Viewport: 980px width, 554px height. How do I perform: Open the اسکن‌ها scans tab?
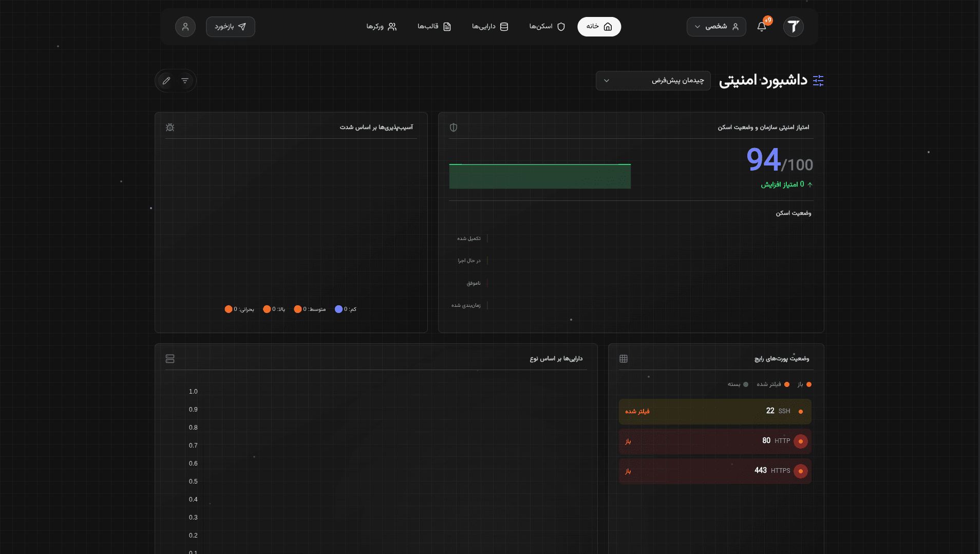pos(547,27)
